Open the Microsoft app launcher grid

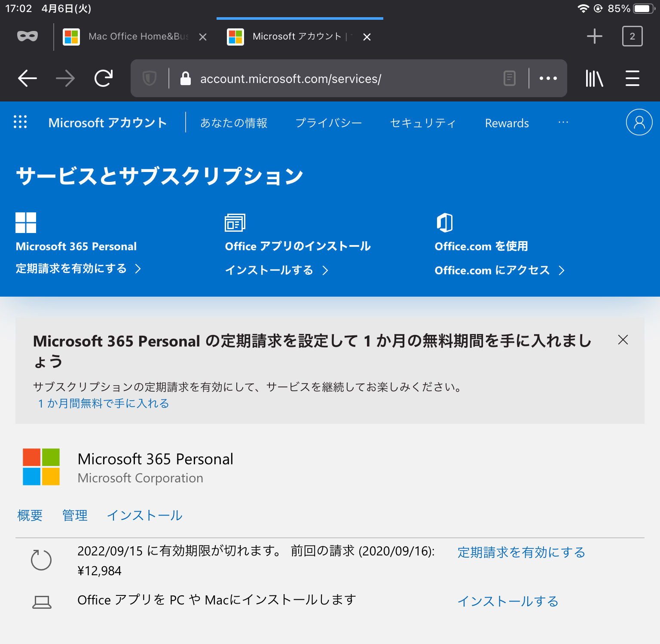[x=20, y=122]
